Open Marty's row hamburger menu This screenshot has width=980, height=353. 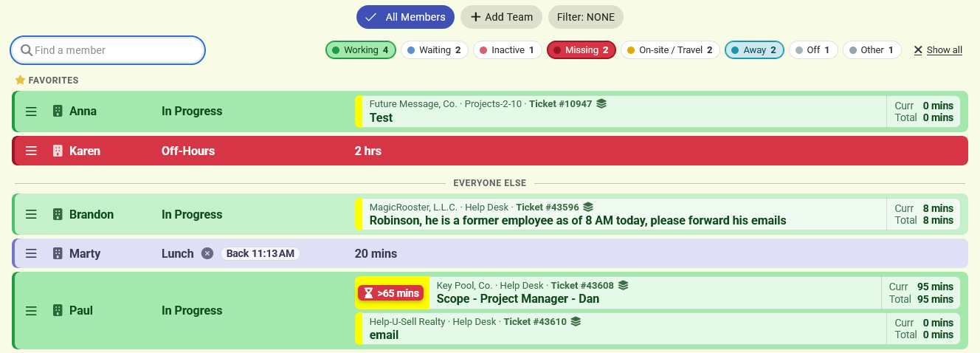tap(31, 253)
